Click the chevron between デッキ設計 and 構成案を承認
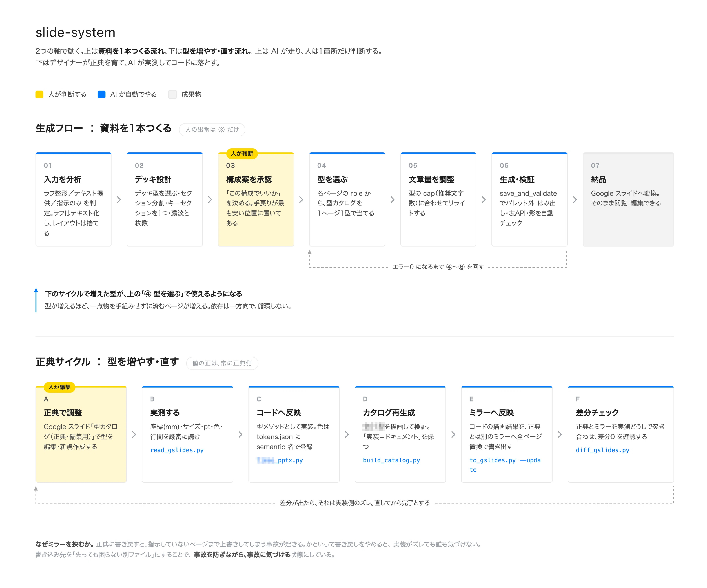The width and height of the screenshot is (707, 588). click(210, 200)
